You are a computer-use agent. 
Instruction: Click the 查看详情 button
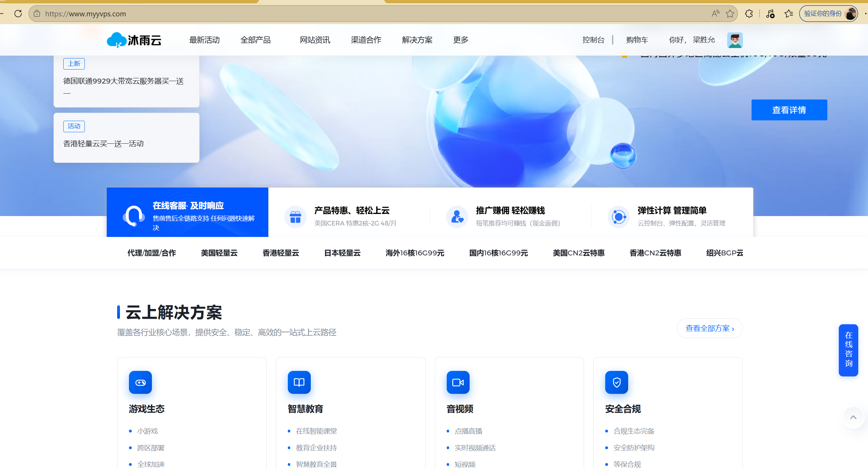click(789, 110)
